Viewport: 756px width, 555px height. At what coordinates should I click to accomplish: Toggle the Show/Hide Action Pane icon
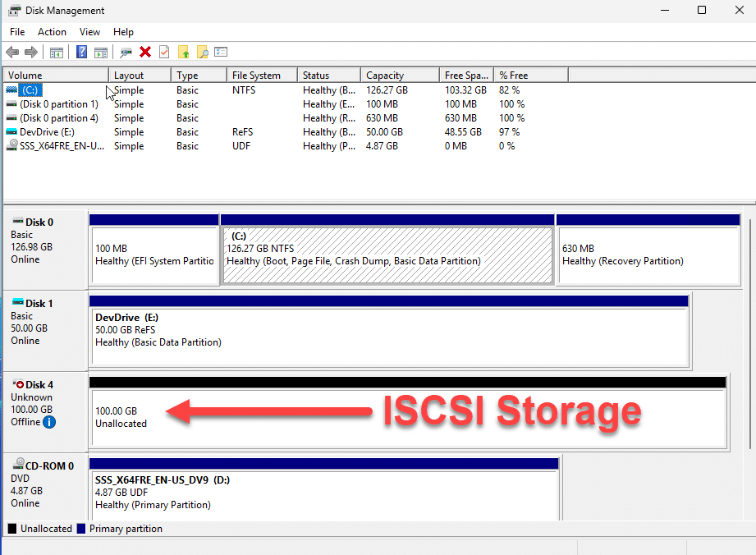101,52
